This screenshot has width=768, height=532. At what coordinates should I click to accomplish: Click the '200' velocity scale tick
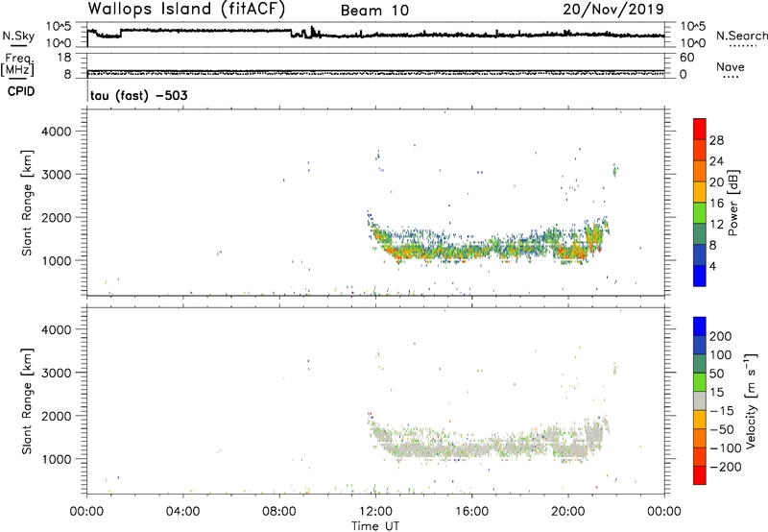(721, 336)
